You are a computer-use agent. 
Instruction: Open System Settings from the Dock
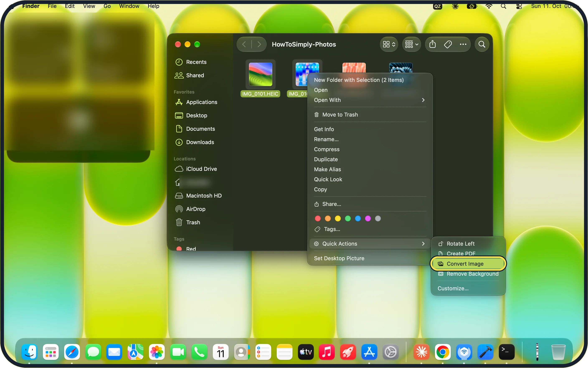pyautogui.click(x=390, y=352)
